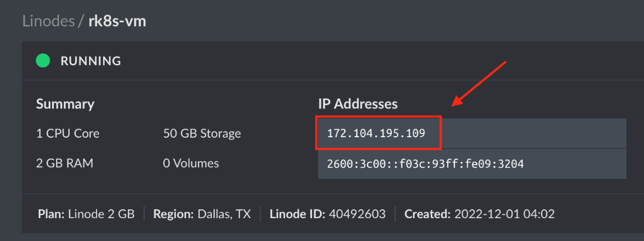Select the 2 GB RAM text
This screenshot has width=644, height=241.
pyautogui.click(x=66, y=163)
